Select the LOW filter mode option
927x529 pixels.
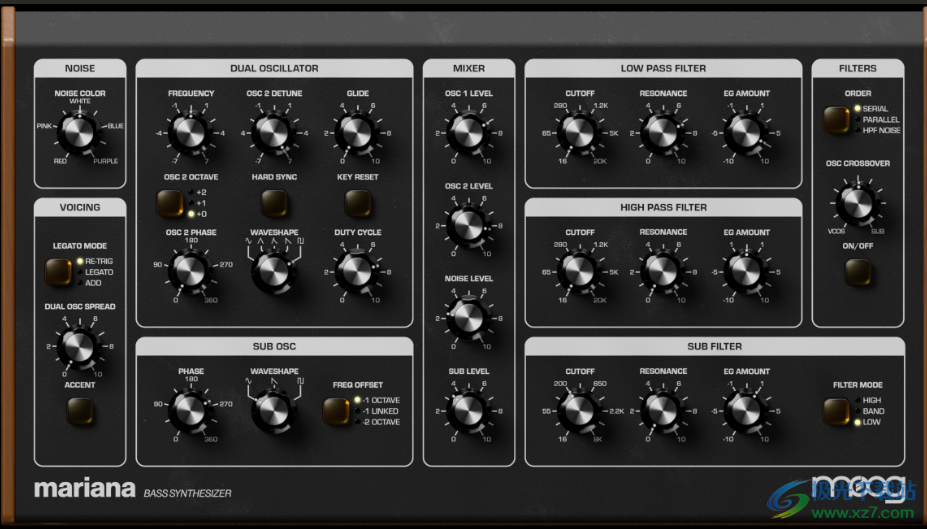click(867, 422)
